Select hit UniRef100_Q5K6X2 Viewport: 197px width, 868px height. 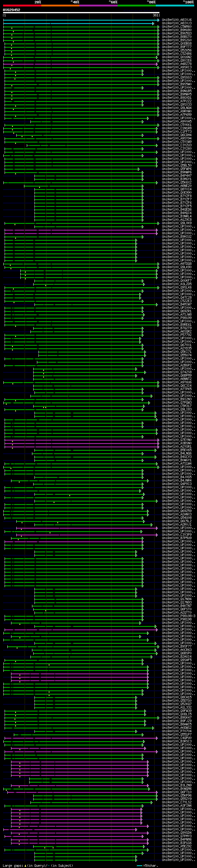tap(177, 182)
